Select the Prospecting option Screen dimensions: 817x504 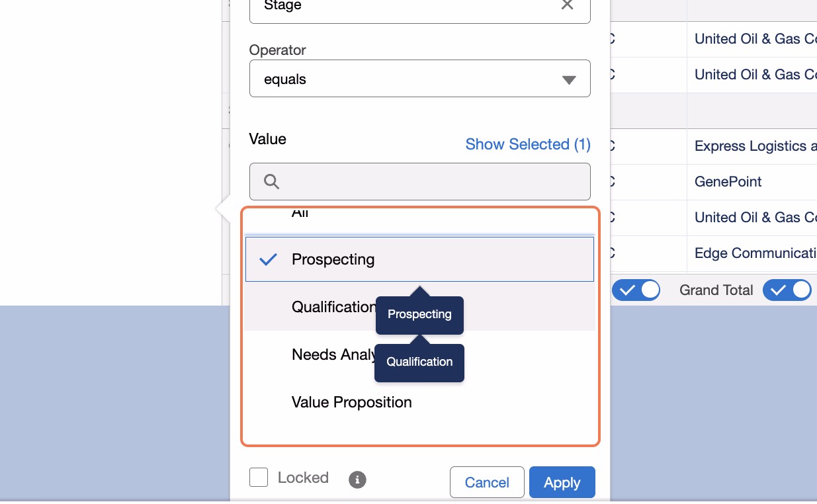click(x=419, y=259)
